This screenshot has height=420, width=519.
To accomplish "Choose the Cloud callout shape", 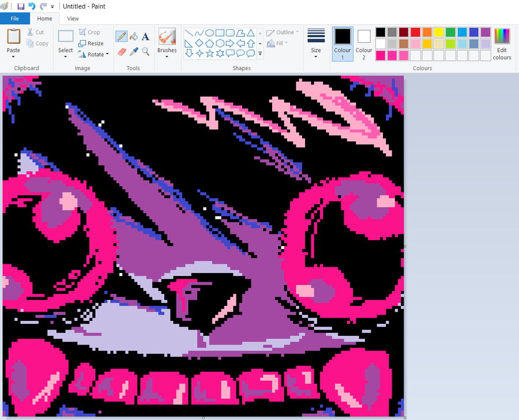I will (251, 53).
